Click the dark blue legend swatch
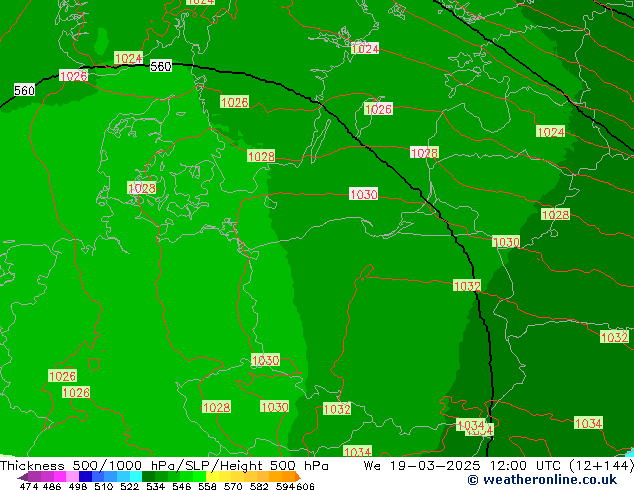This screenshot has height=490, width=634. (85, 476)
